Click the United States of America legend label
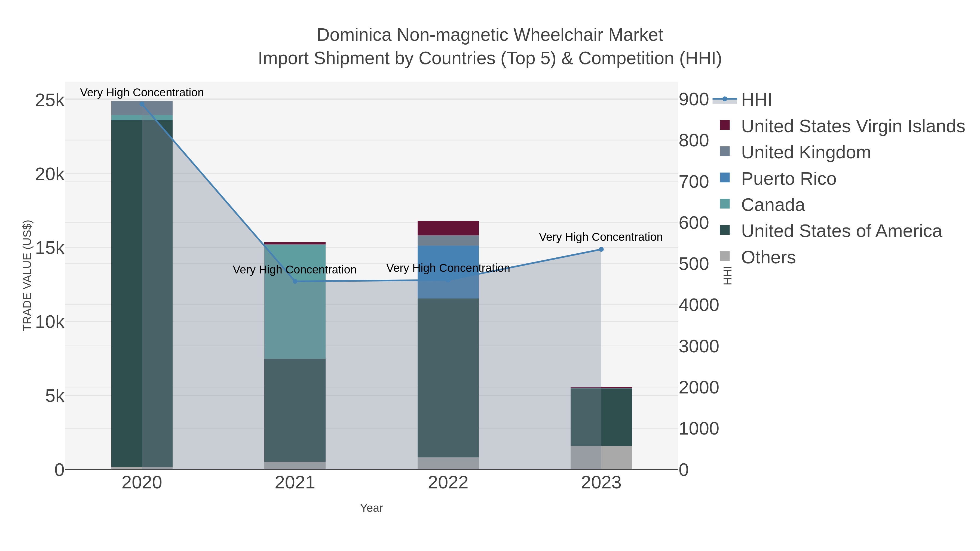 [841, 231]
